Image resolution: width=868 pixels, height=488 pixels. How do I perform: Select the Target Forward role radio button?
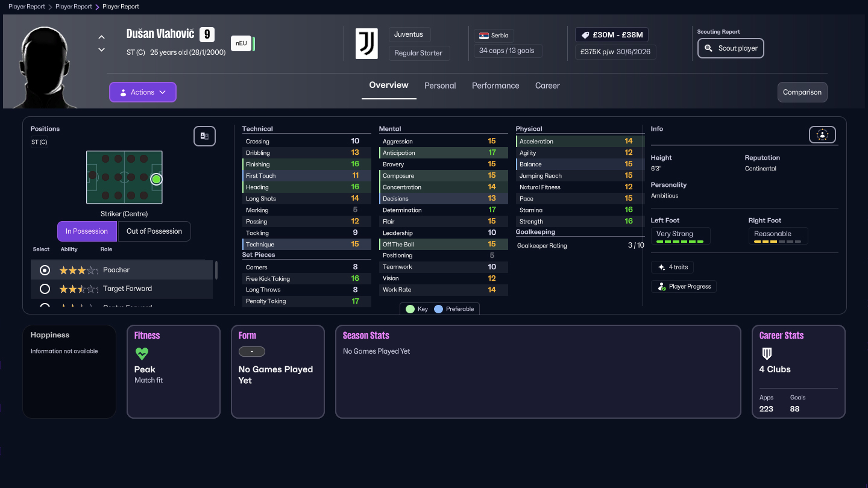(44, 289)
